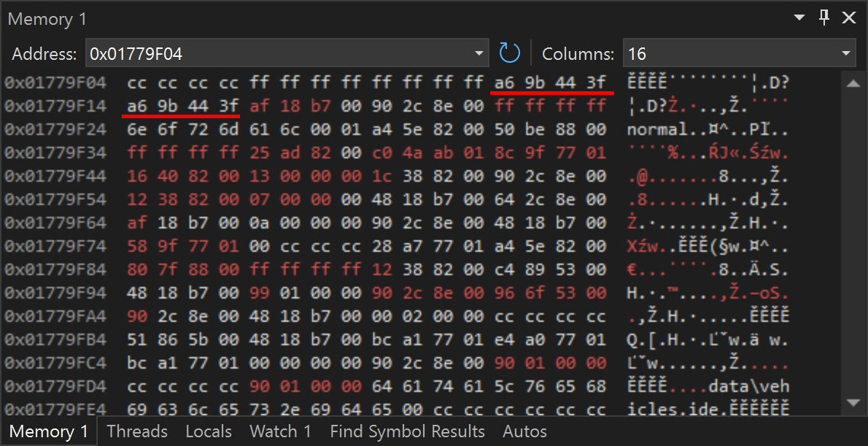Open the Address combo box dropdown
Screen dimensions: 868x446
coord(479,53)
